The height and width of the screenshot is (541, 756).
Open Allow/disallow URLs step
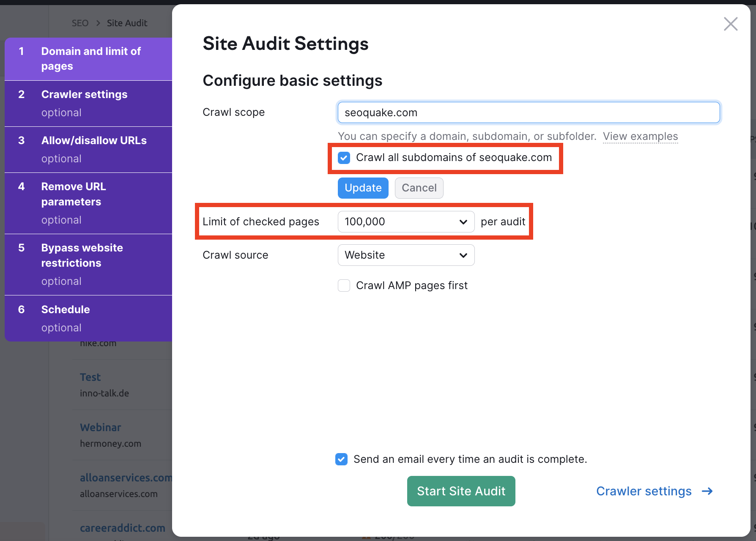point(88,150)
